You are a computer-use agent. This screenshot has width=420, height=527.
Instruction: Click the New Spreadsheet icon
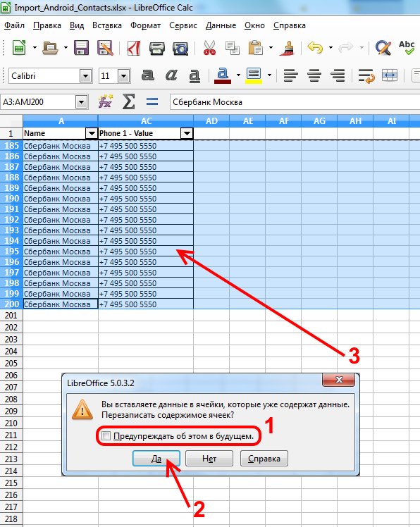19,48
